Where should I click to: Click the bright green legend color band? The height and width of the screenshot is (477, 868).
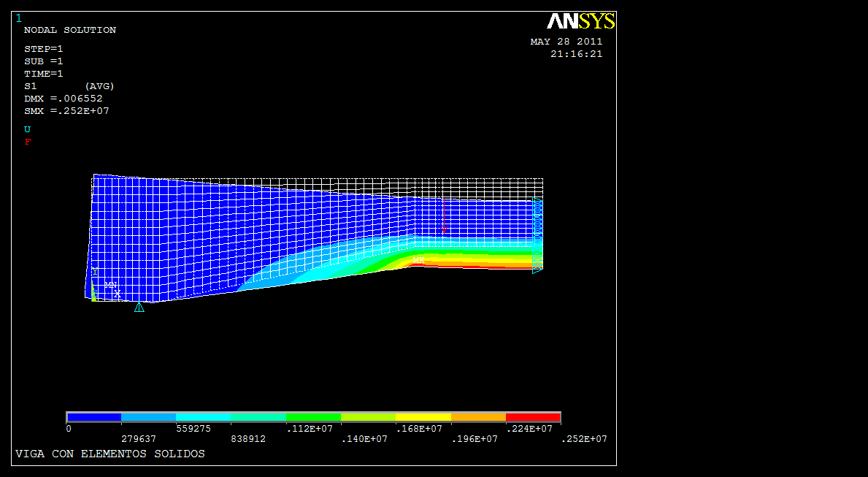pyautogui.click(x=313, y=417)
